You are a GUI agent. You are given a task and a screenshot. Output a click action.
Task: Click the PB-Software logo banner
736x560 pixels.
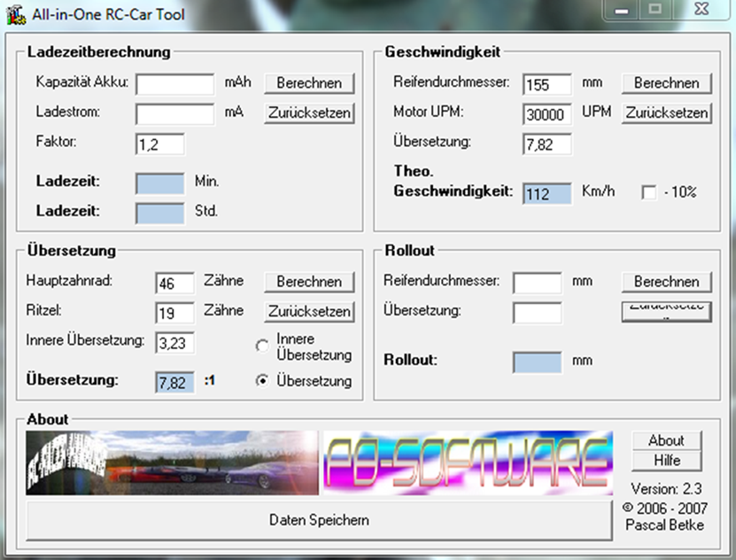click(467, 463)
